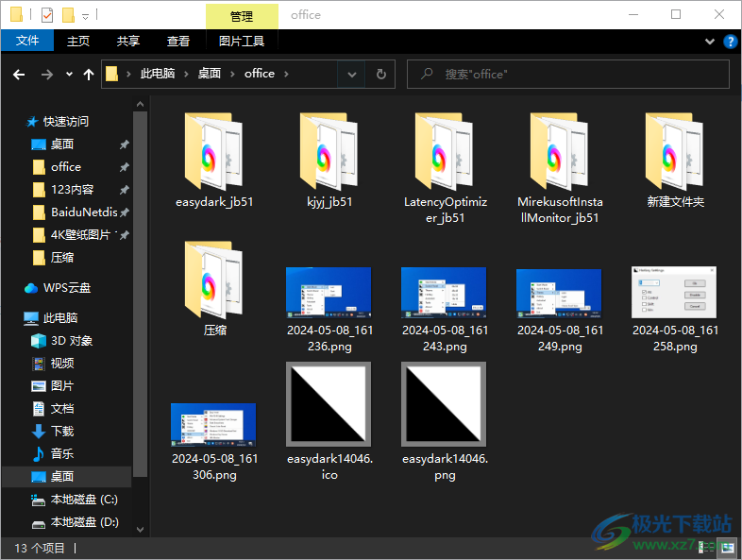Click the navigation pane scroll-down arrow
Image resolution: width=742 pixels, height=560 pixels.
(140, 529)
